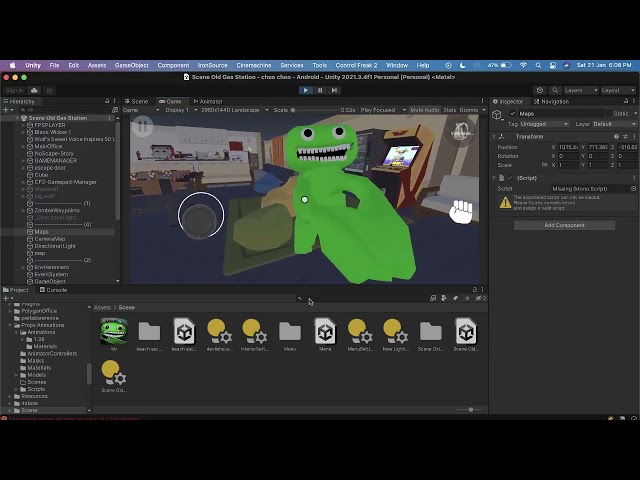Screen dimensions: 640x480
Task: Open the Transform component help icon
Action: tap(616, 136)
